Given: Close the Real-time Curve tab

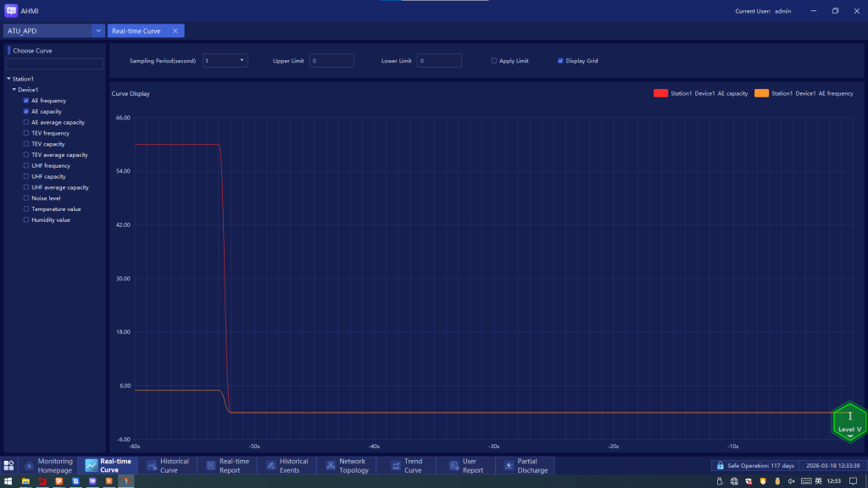Looking at the screenshot, I should pyautogui.click(x=175, y=31).
